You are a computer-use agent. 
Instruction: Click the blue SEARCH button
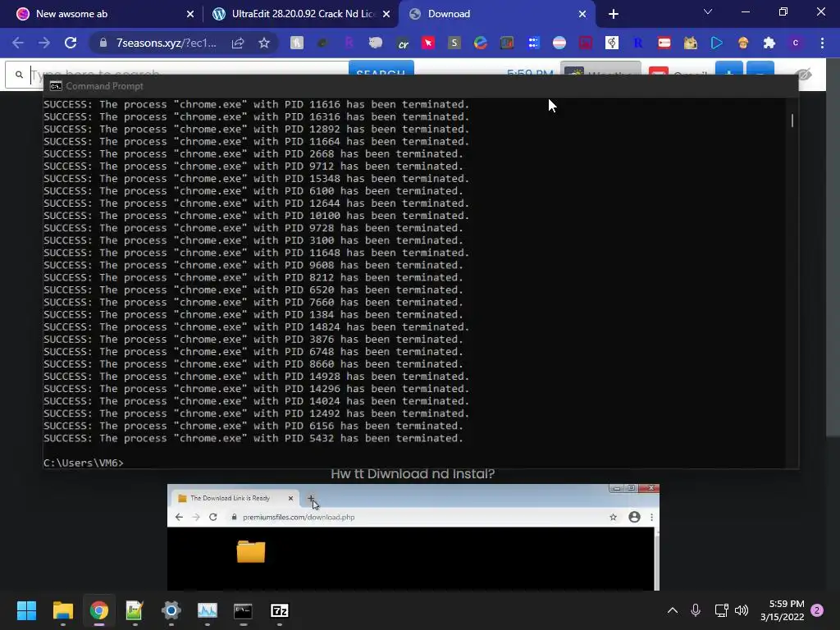[x=381, y=74]
